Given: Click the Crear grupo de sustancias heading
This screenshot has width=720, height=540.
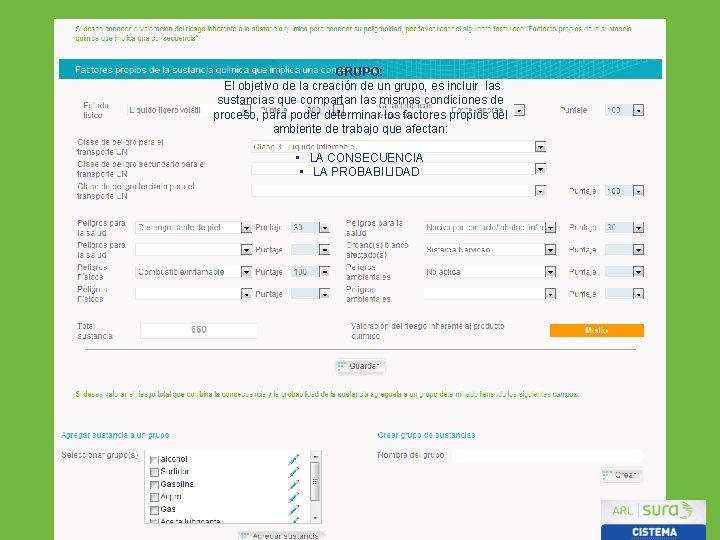Looking at the screenshot, I should pos(426,435).
